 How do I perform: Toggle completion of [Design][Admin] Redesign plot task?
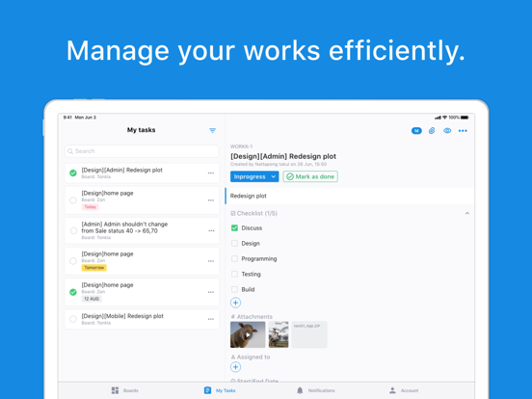(73, 173)
